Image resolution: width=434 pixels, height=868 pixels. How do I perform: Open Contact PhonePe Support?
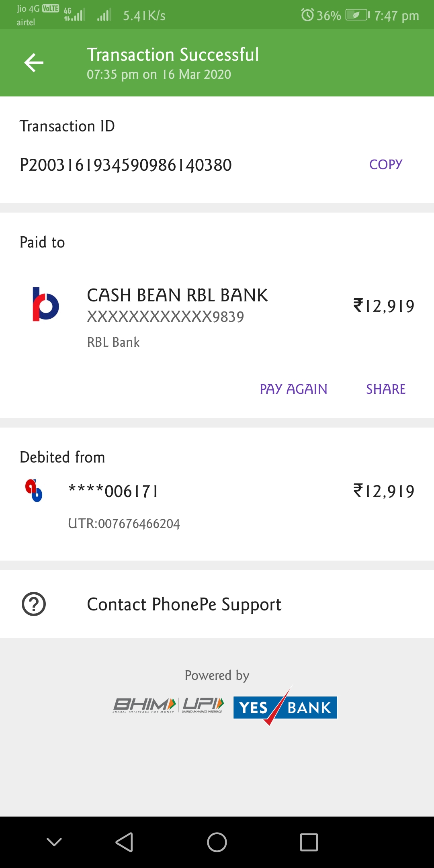tap(184, 604)
